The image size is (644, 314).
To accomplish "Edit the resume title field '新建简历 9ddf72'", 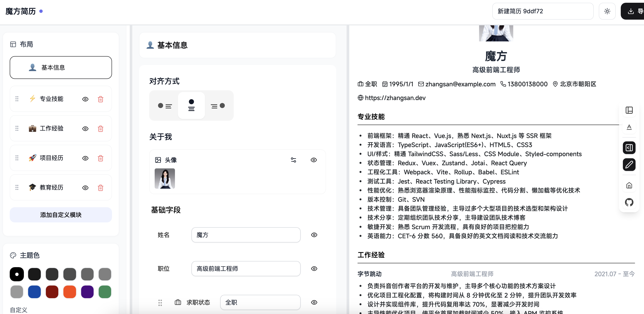I will (x=543, y=11).
